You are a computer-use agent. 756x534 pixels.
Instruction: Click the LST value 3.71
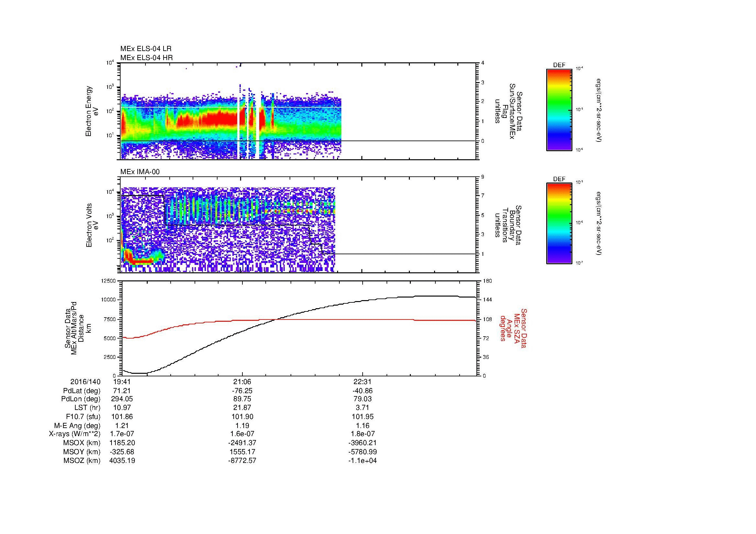363,408
